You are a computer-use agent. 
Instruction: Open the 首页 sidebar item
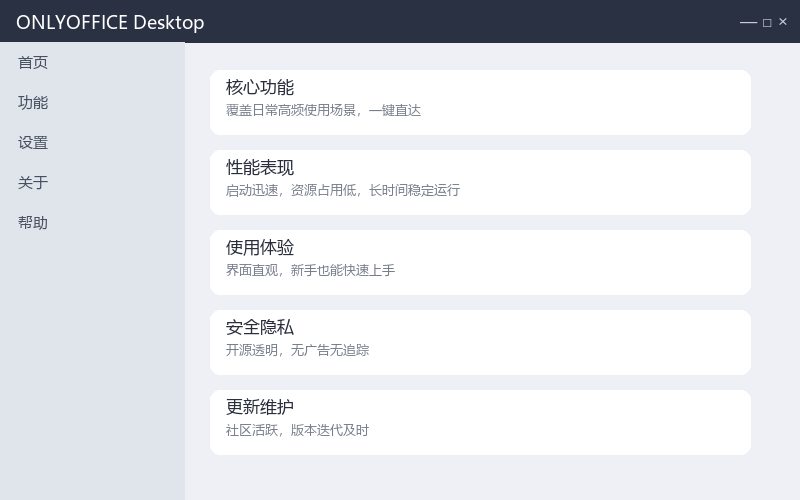[x=33, y=62]
